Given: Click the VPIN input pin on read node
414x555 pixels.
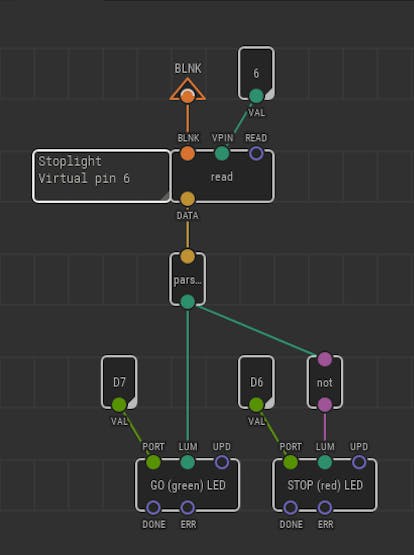Looking at the screenshot, I should [x=222, y=153].
